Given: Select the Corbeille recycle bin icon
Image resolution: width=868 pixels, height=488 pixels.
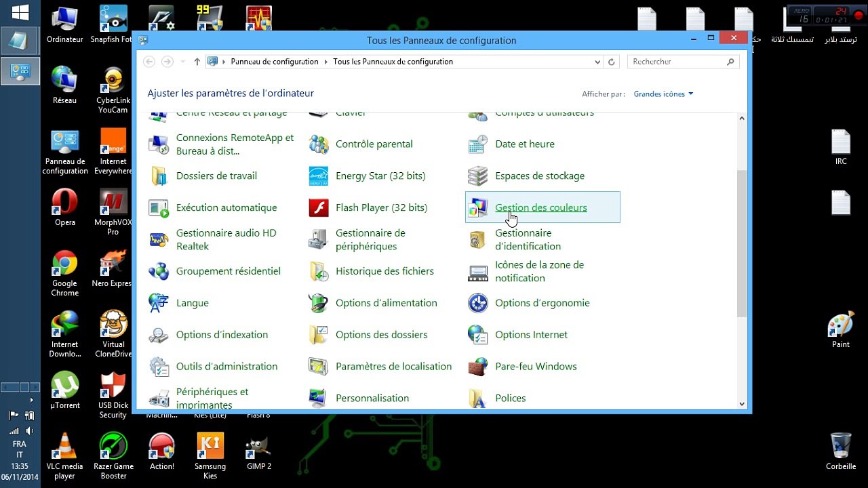Looking at the screenshot, I should pyautogui.click(x=841, y=451).
